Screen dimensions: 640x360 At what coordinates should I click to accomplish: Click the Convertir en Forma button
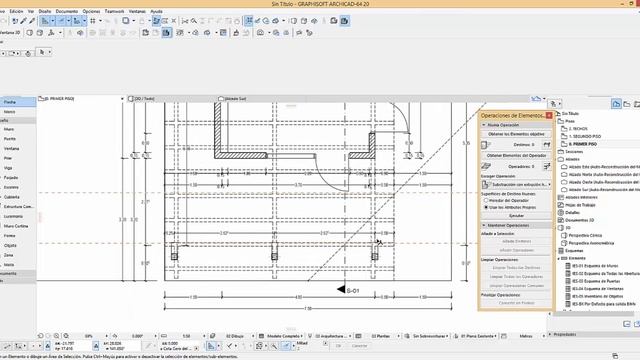click(516, 303)
